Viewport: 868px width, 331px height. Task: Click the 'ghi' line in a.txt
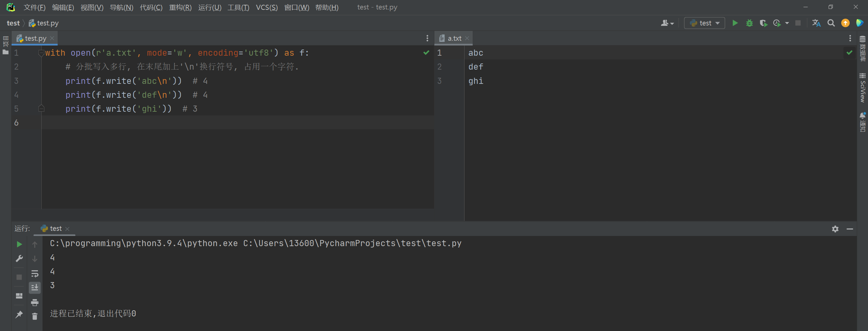pos(476,81)
